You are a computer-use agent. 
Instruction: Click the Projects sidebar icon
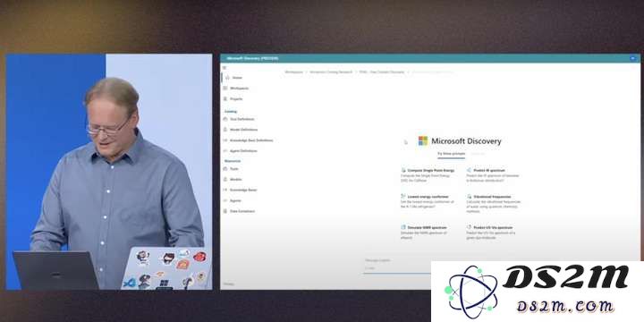(225, 99)
